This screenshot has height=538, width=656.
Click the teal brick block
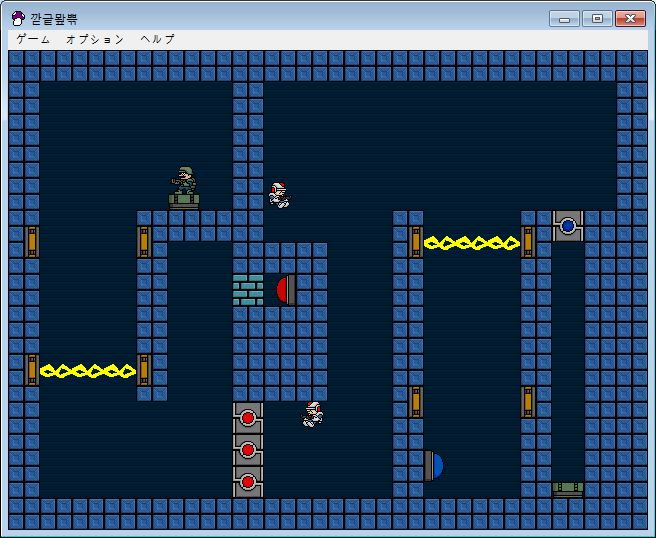(x=248, y=290)
